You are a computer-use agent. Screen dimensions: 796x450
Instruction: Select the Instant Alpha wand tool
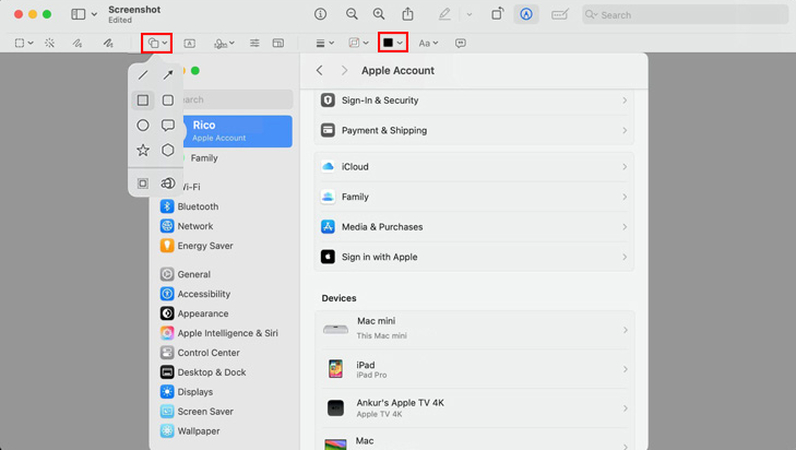49,43
